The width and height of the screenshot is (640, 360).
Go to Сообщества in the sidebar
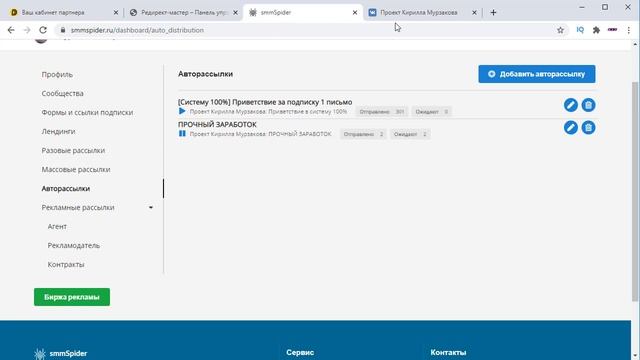point(62,93)
